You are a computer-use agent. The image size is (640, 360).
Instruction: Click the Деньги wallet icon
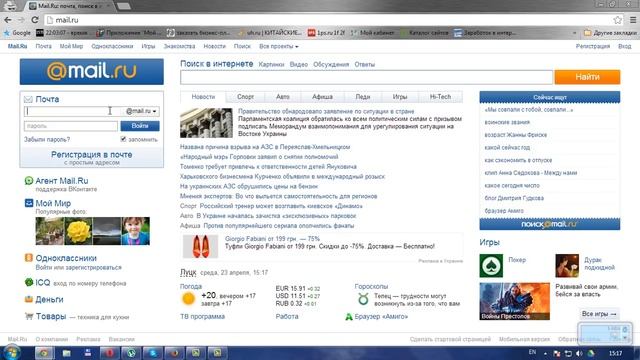coord(29,299)
